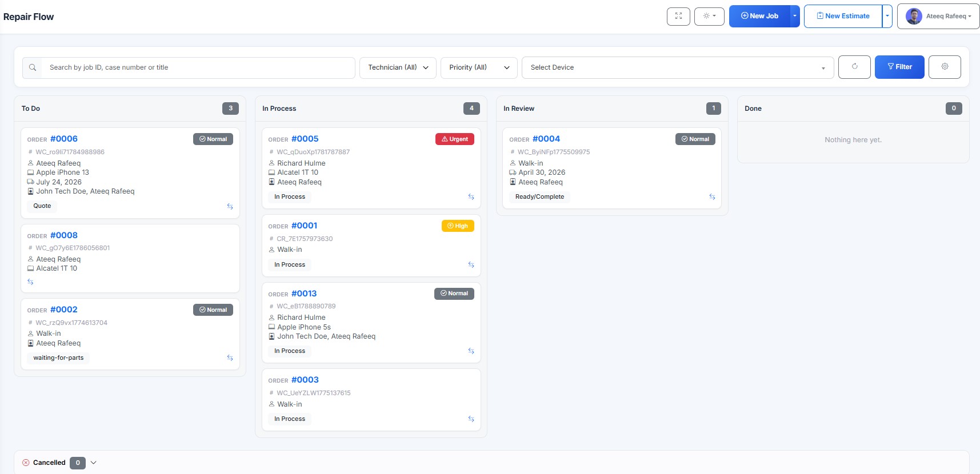Click the High priority badge on #0001
Image resolution: width=980 pixels, height=474 pixels.
(x=458, y=226)
